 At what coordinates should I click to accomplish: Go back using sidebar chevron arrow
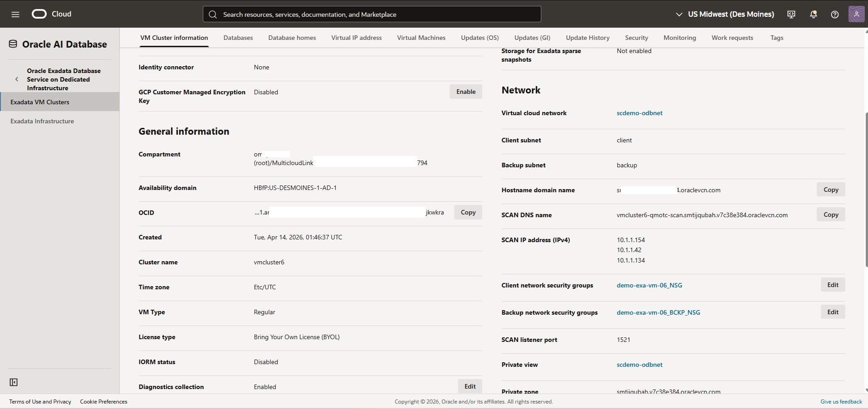17,79
